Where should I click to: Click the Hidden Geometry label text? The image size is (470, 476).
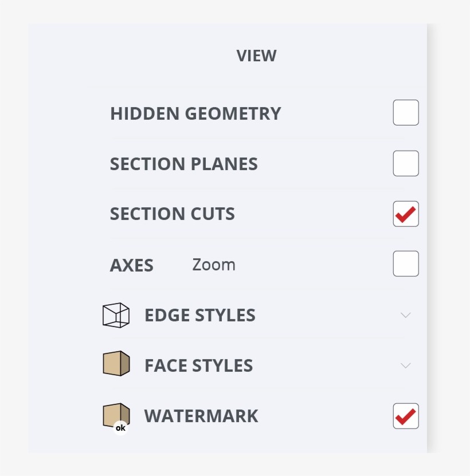pyautogui.click(x=195, y=113)
